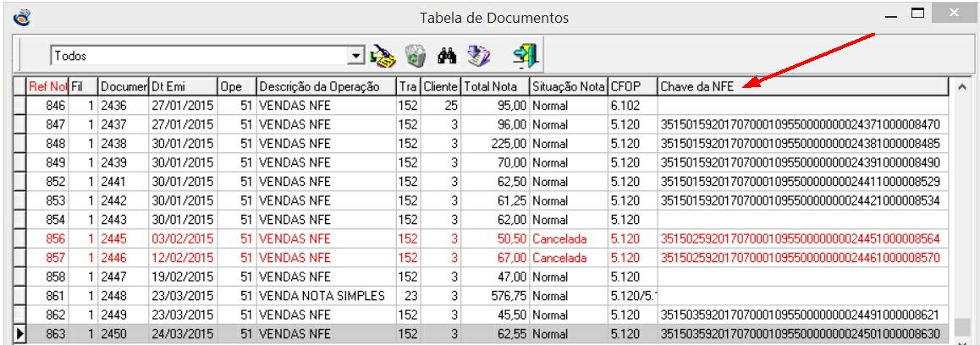Click the Ope column header

[237, 87]
